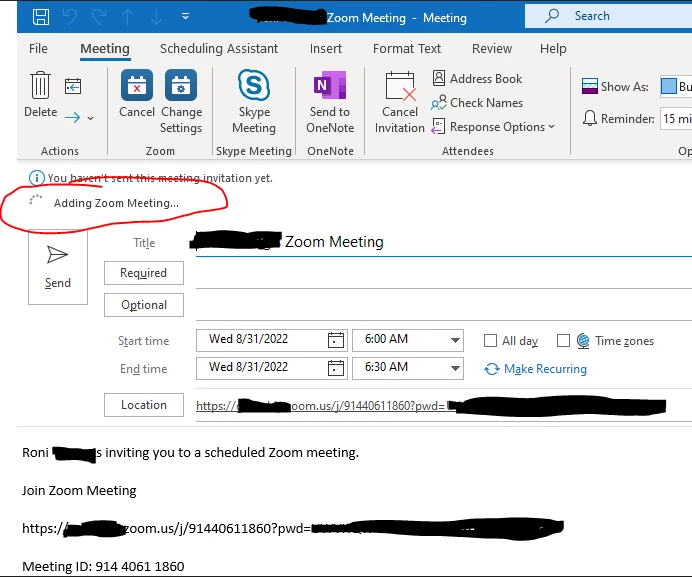The width and height of the screenshot is (692, 577).
Task: Click 'Meeting ID: 914 4061 1860' text
Action: click(x=103, y=566)
